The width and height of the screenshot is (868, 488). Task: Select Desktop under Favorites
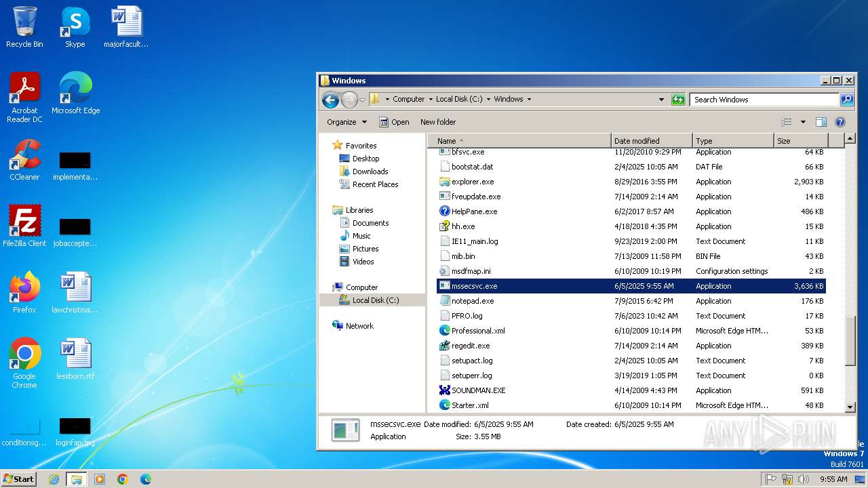[366, 159]
